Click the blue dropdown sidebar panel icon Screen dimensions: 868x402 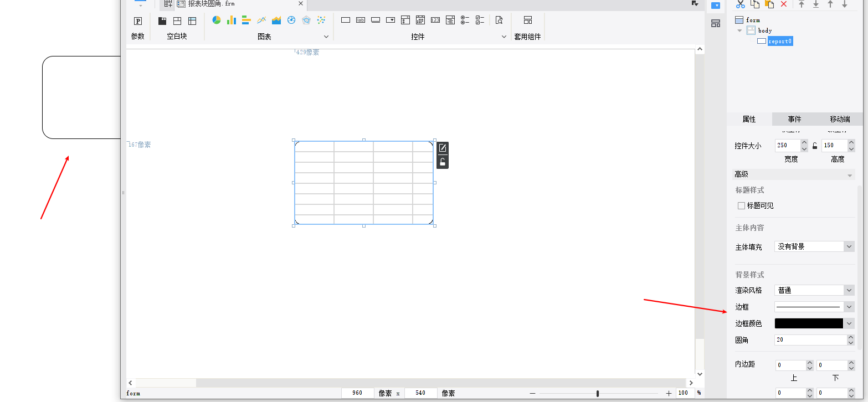click(716, 6)
